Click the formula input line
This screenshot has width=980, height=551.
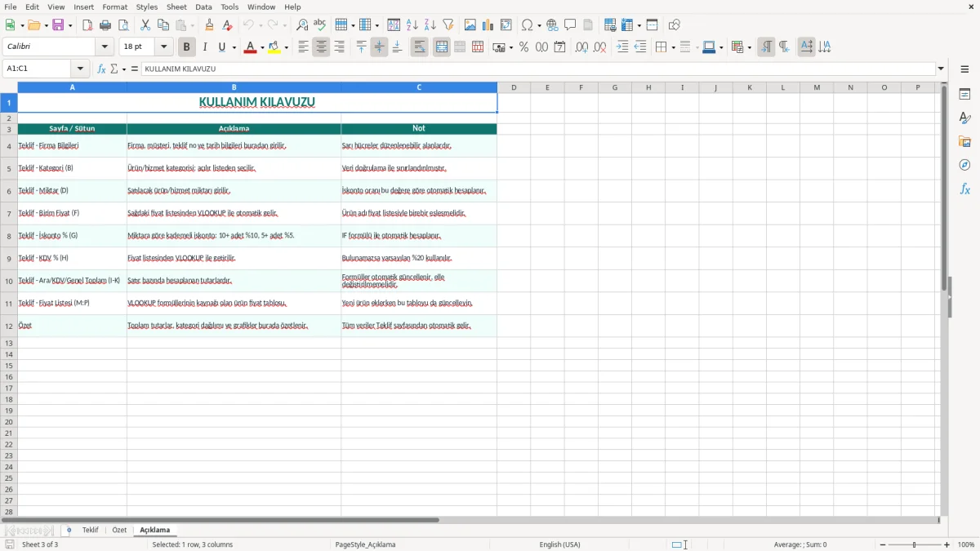coord(538,69)
